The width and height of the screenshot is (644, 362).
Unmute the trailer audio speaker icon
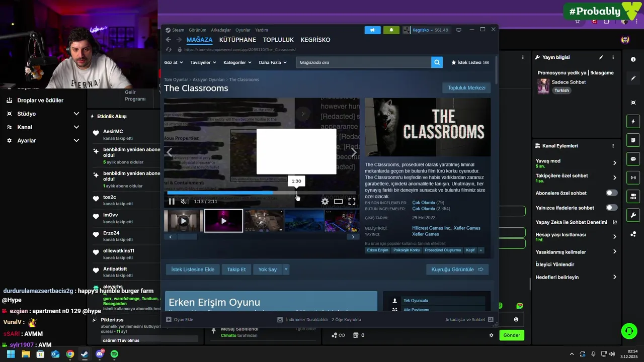tap(184, 202)
